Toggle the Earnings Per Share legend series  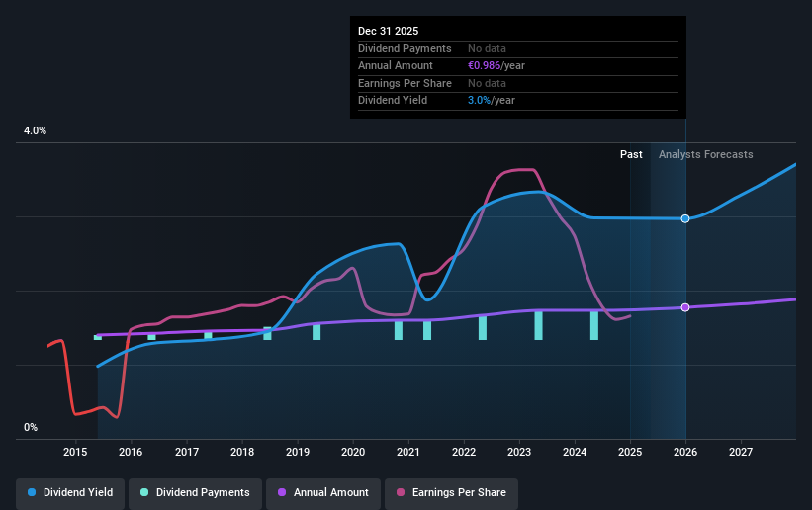tap(451, 492)
